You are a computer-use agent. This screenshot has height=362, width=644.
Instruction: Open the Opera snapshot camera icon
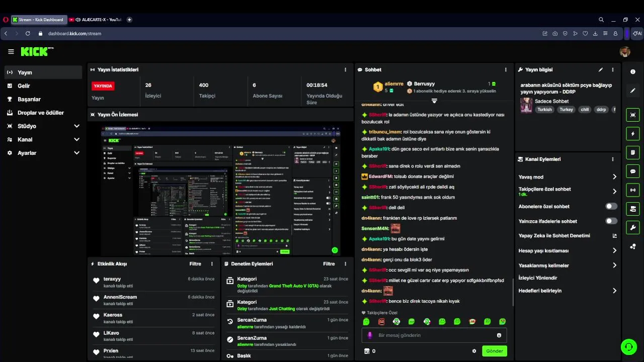coord(555,34)
